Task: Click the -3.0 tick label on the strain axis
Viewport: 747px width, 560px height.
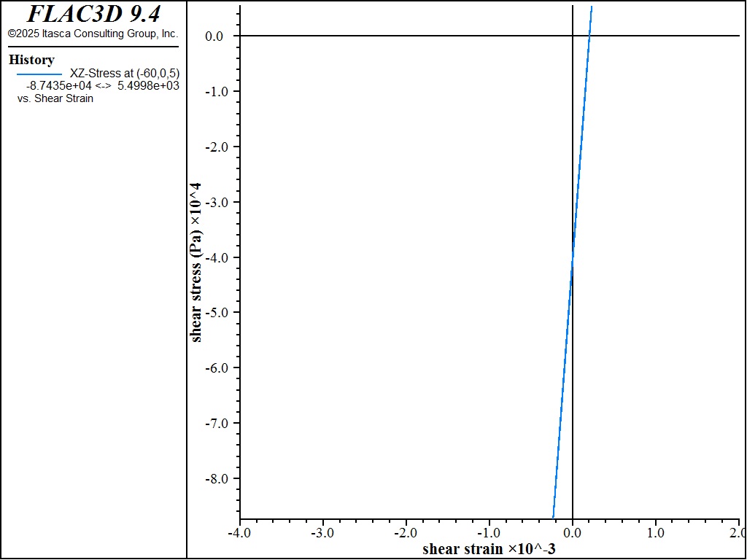Action: point(322,532)
